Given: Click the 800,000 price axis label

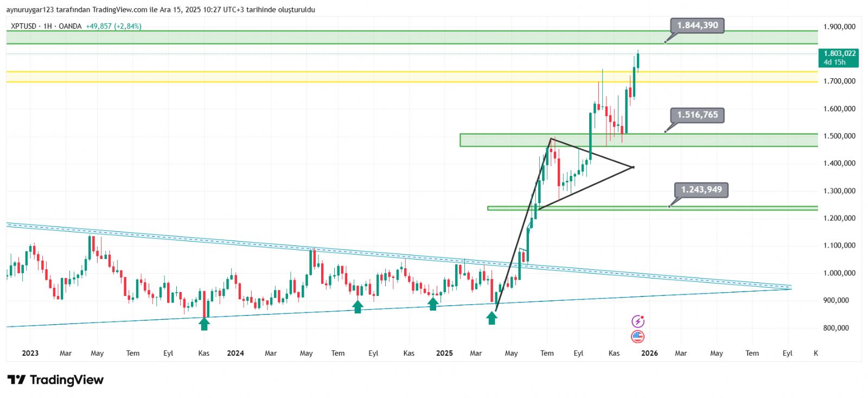Looking at the screenshot, I should tap(836, 328).
